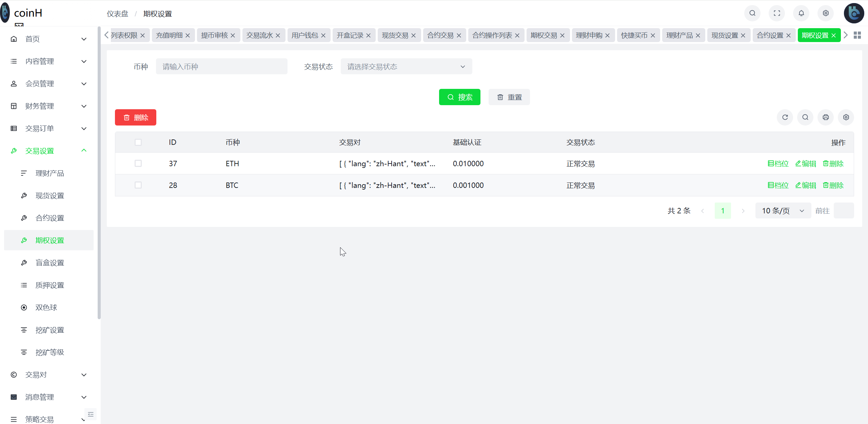Open the global search icon
Image resolution: width=868 pixels, height=424 pixels.
(752, 13)
